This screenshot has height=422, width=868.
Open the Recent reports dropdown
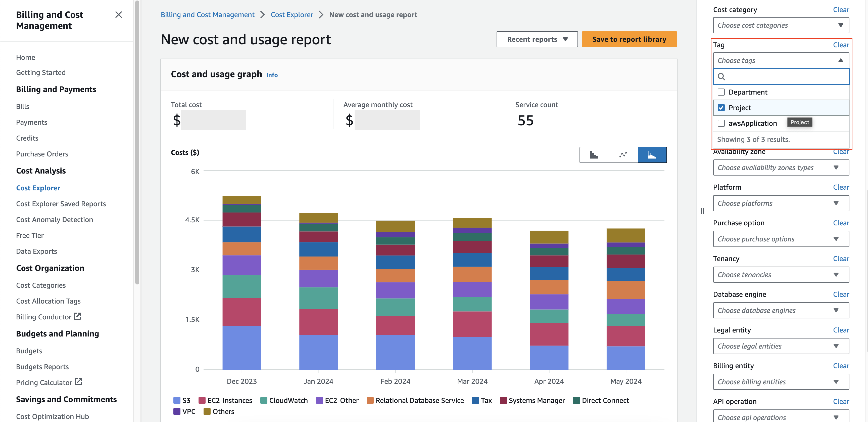[x=537, y=39]
